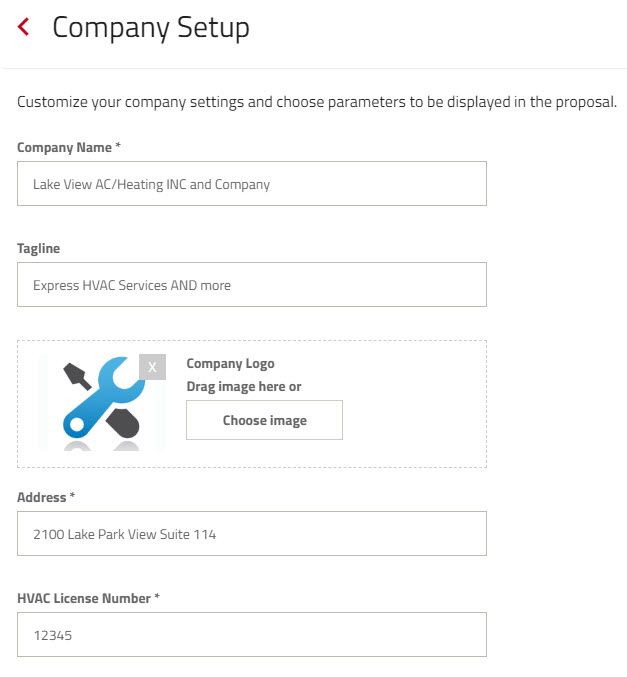Go back using the red chevron arrow
The width and height of the screenshot is (627, 677).
(23, 27)
